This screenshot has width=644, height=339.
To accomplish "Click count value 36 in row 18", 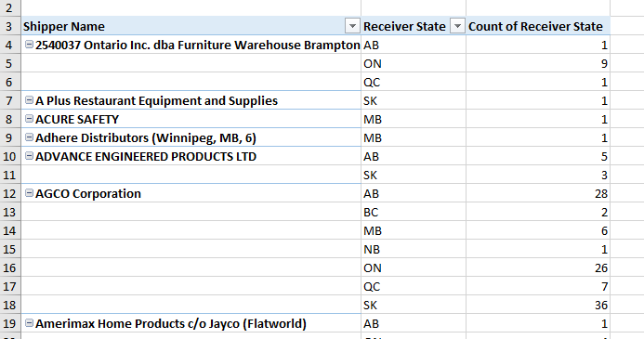I will pos(538,305).
